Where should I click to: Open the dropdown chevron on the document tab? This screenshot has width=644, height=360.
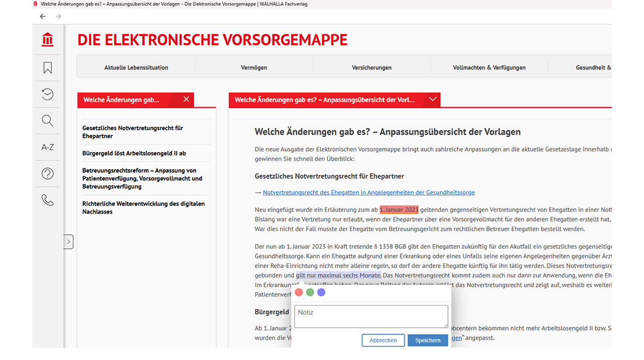tap(433, 100)
